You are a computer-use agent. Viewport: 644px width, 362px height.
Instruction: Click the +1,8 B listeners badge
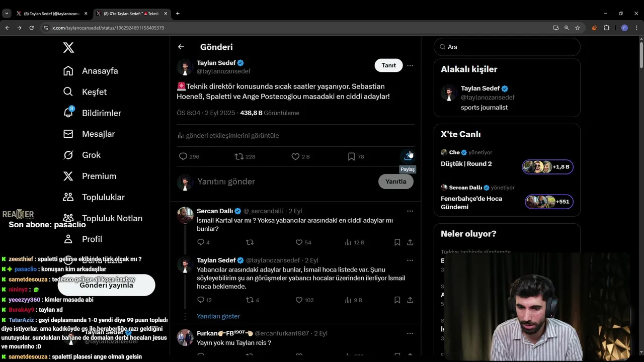547,167
